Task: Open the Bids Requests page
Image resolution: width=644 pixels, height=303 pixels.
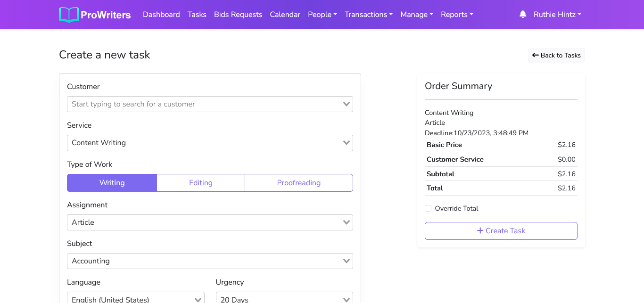Action: (238, 15)
